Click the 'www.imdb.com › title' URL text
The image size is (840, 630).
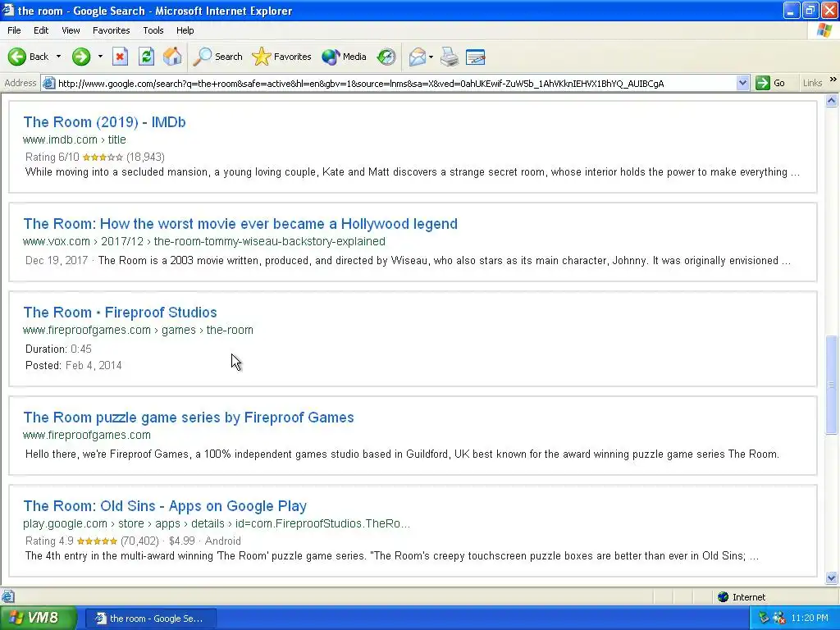75,139
